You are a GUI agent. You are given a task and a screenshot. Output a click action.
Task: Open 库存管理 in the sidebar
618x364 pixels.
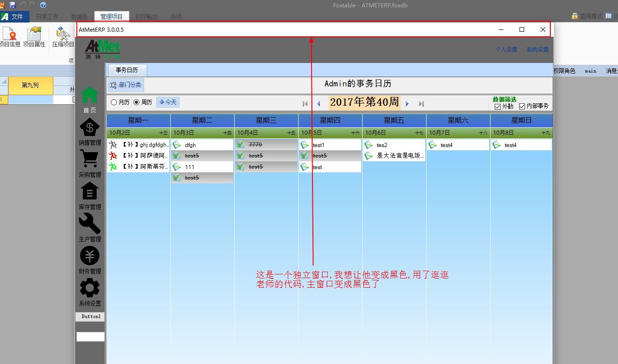tap(90, 196)
